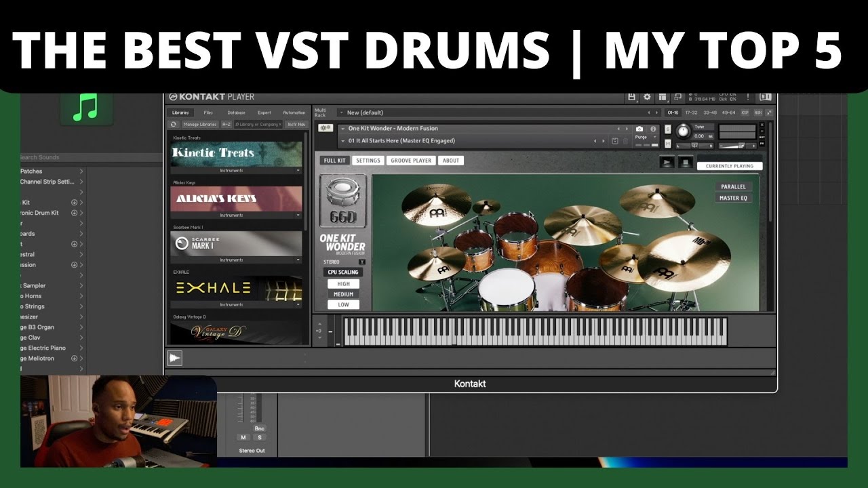Download the Mellotron patch icon
The height and width of the screenshot is (488, 868).
(75, 359)
